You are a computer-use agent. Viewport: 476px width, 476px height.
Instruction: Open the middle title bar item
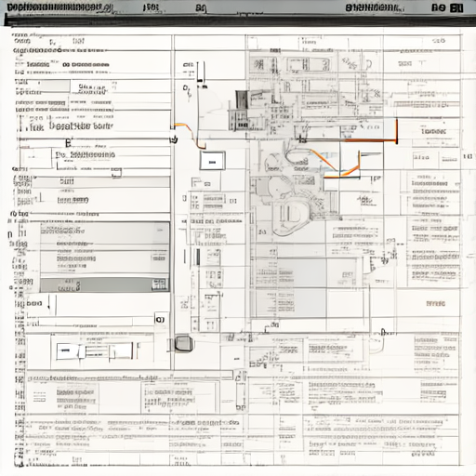(x=202, y=8)
